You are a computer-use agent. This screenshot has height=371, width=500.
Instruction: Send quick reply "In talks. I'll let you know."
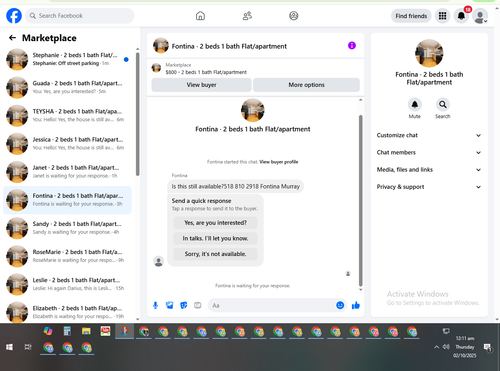[215, 238]
